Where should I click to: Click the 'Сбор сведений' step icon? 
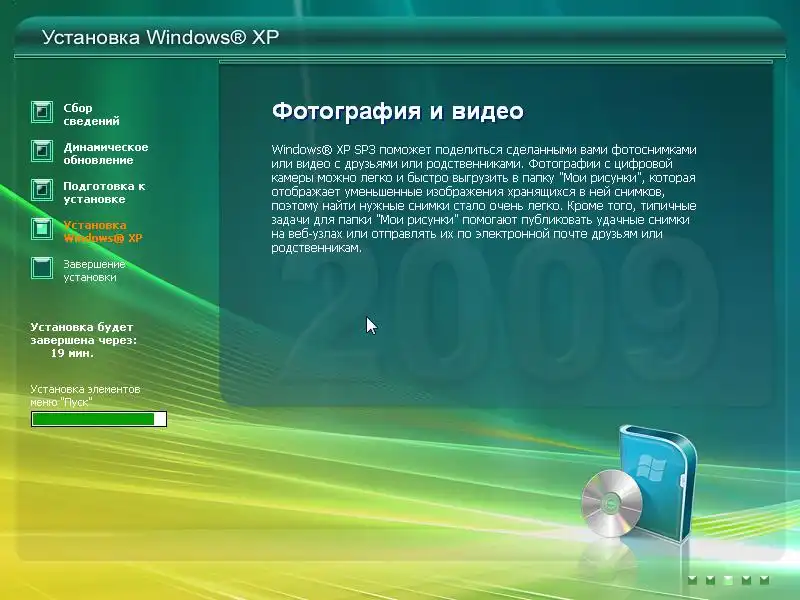[42, 112]
